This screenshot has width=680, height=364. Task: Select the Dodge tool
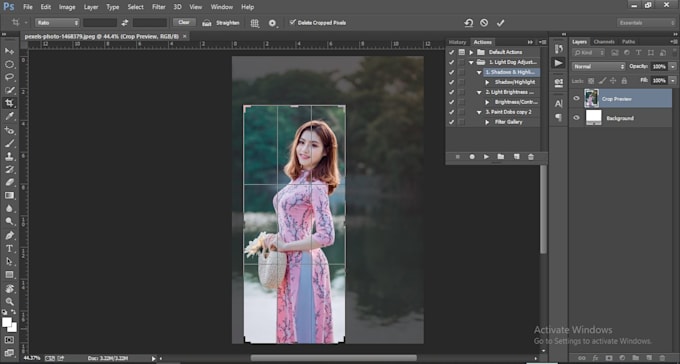click(x=9, y=222)
